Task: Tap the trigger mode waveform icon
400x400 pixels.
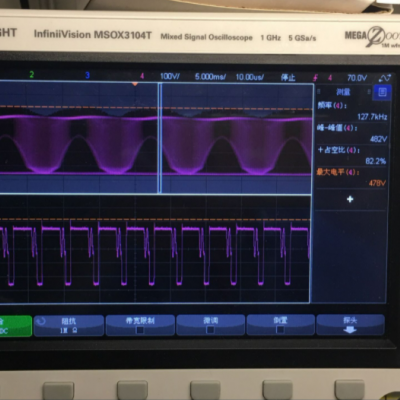Action: [385, 78]
